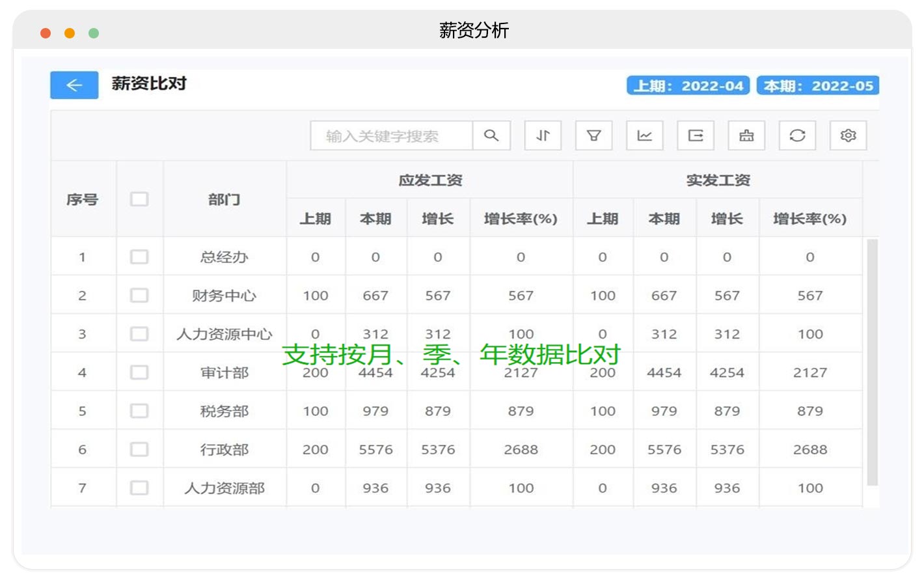Check the 税务部 row checkbox

[139, 411]
